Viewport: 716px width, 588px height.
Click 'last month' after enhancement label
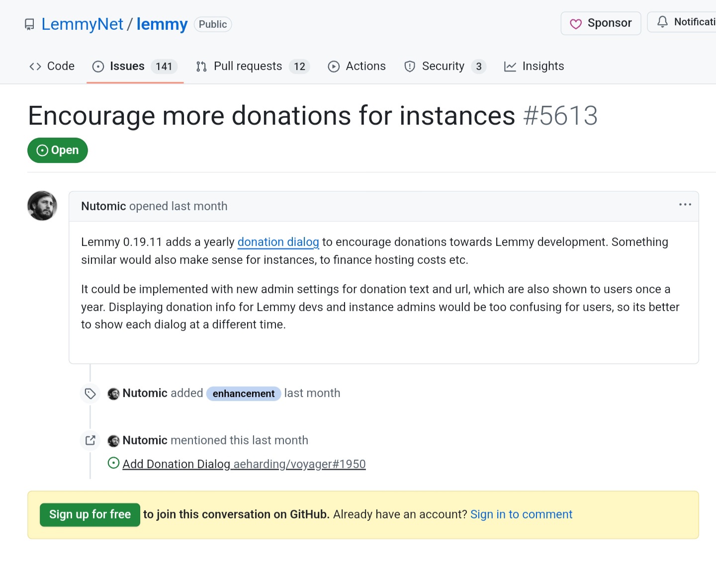pos(312,393)
